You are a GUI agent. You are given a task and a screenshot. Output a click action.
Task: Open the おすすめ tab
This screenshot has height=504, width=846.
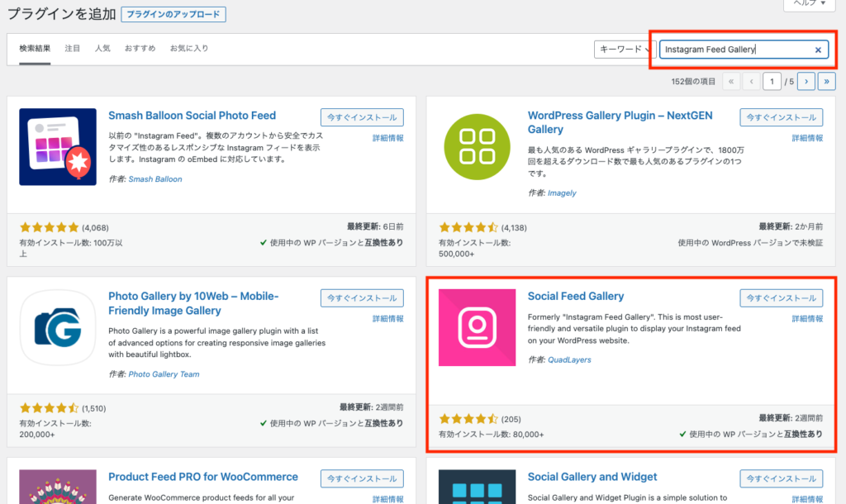pyautogui.click(x=140, y=49)
